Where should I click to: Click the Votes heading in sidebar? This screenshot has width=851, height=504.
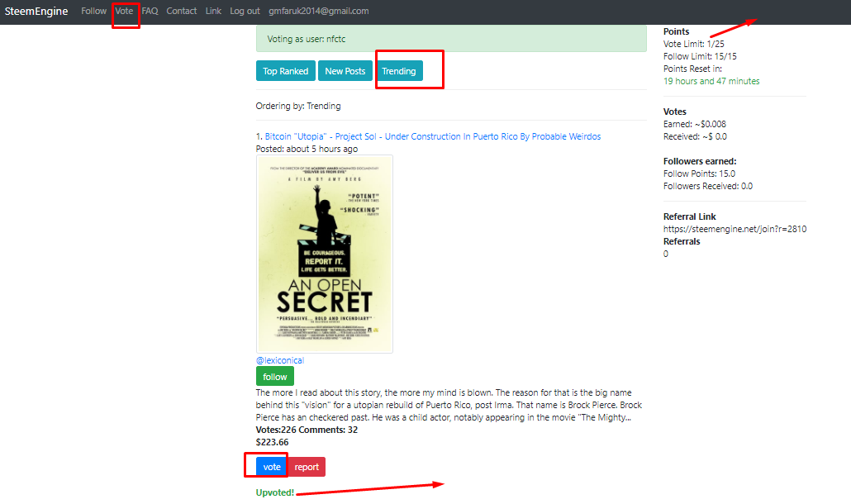(675, 112)
